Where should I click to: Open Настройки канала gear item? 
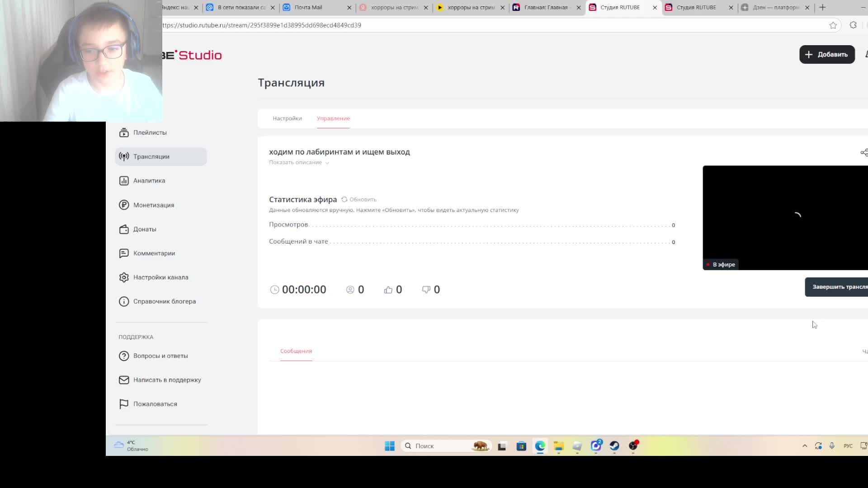pyautogui.click(x=160, y=277)
